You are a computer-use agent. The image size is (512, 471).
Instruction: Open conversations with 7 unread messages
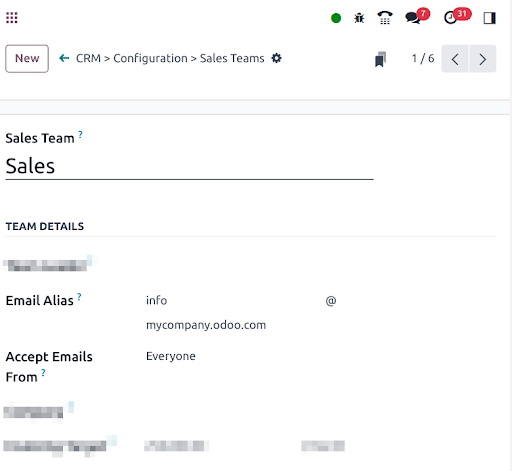point(417,17)
